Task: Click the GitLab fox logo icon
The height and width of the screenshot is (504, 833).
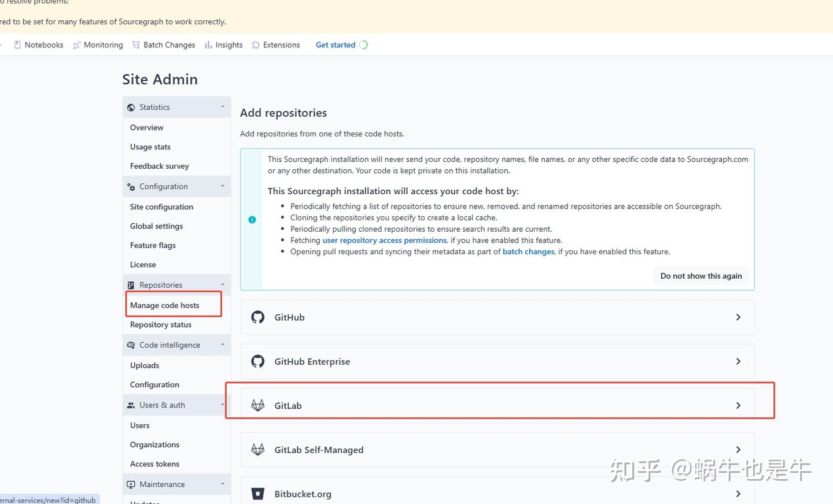Action: pos(258,405)
